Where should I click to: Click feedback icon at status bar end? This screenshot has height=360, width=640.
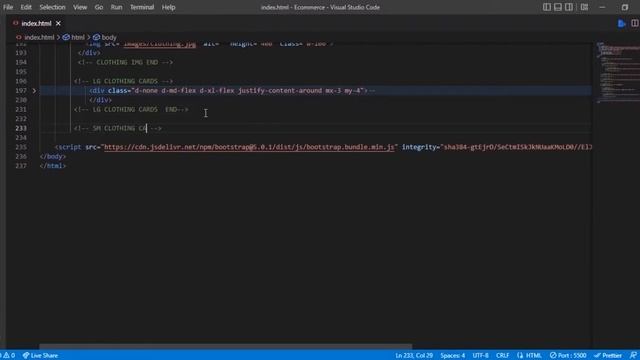pyautogui.click(x=633, y=356)
